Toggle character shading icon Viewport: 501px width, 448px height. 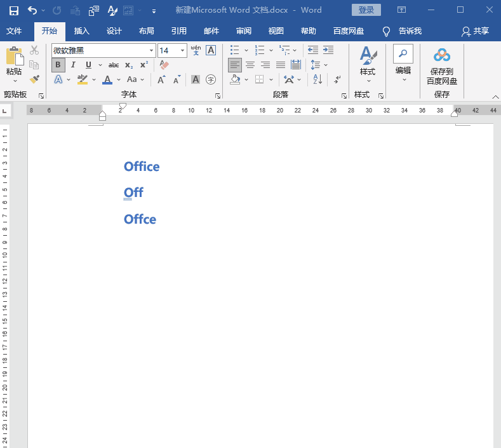click(x=196, y=79)
